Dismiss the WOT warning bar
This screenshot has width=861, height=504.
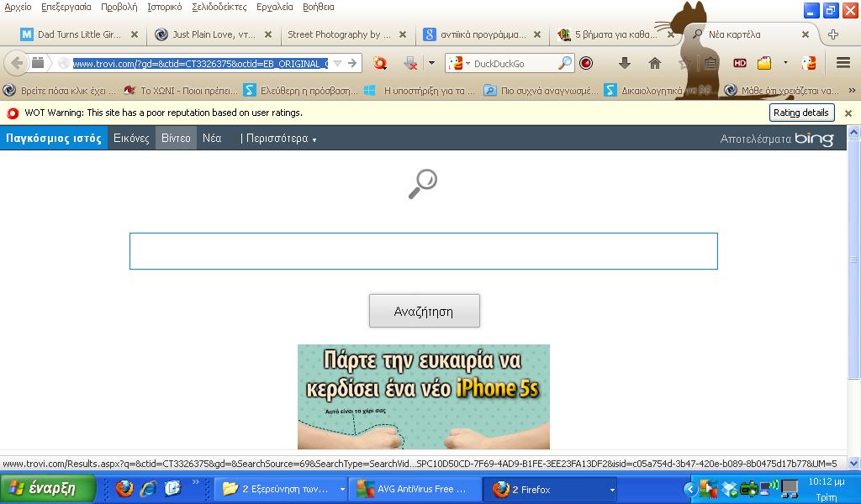coord(848,113)
